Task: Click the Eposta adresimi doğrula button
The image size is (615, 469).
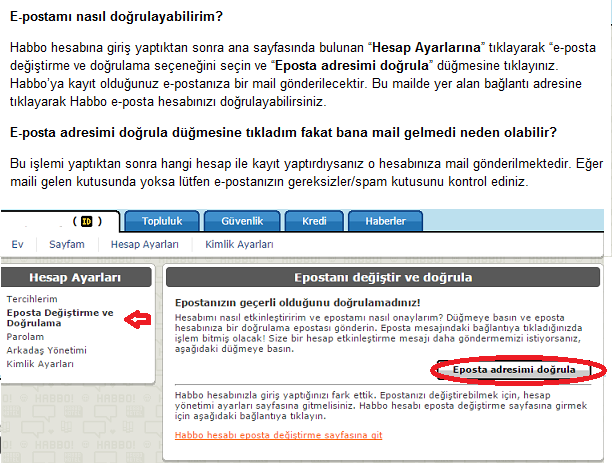Action: [514, 370]
